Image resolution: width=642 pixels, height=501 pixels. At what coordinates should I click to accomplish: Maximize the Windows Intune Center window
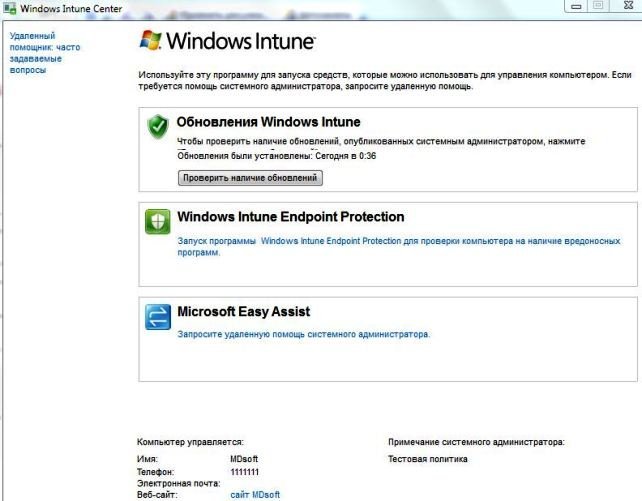click(598, 6)
